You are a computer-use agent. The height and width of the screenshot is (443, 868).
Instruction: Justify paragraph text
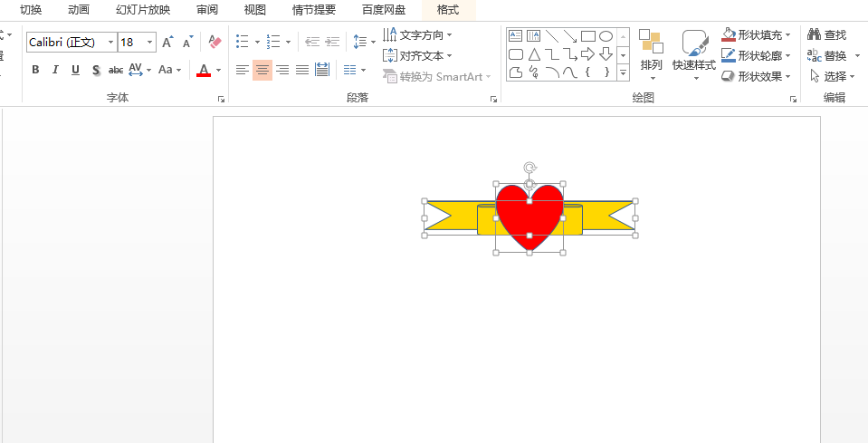[302, 70]
